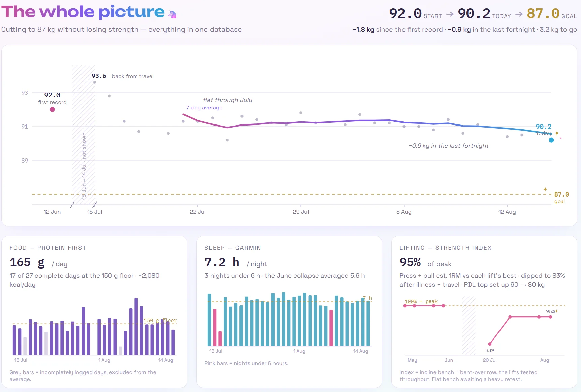Viewport: 581px width, 392px height.
Task: Click the 'LIFTING — STRENGTH INDEX' card heading
Action: click(446, 248)
